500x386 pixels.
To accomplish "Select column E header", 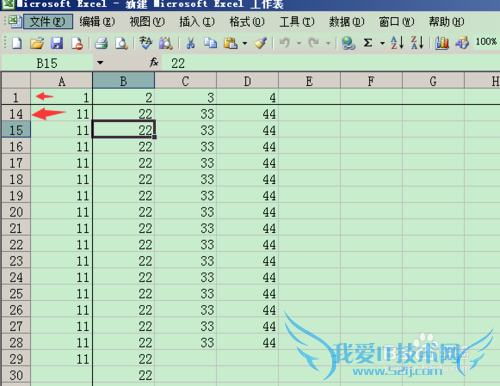I will click(x=309, y=81).
